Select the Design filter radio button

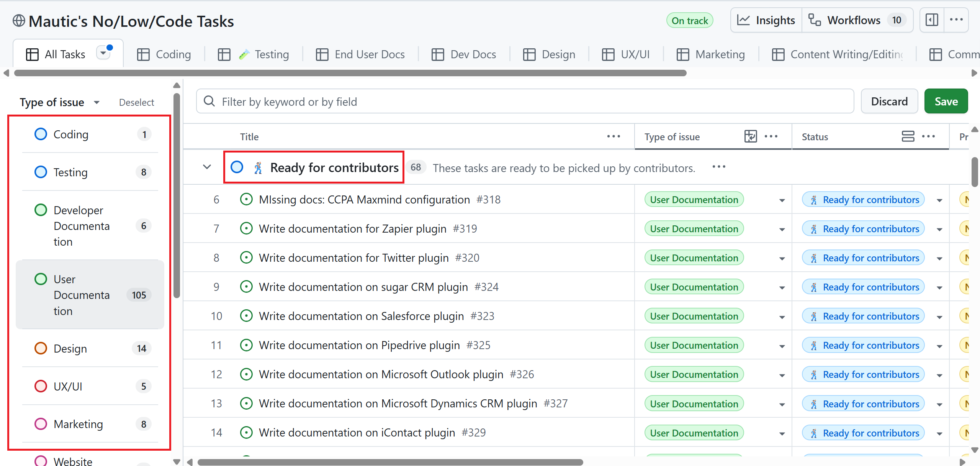(x=41, y=348)
